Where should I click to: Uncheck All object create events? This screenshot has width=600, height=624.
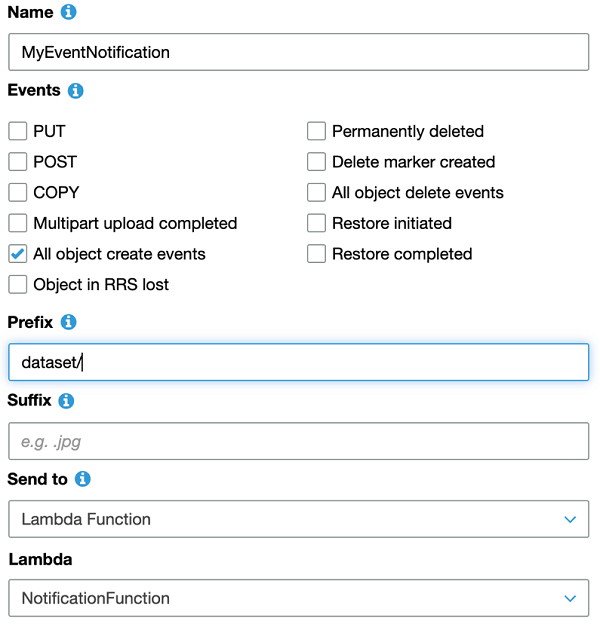click(17, 254)
